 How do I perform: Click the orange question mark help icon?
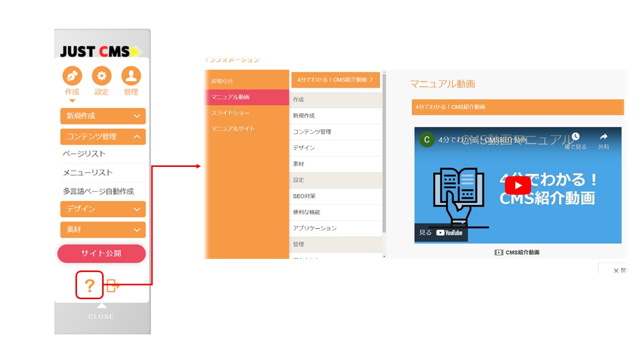tap(90, 286)
